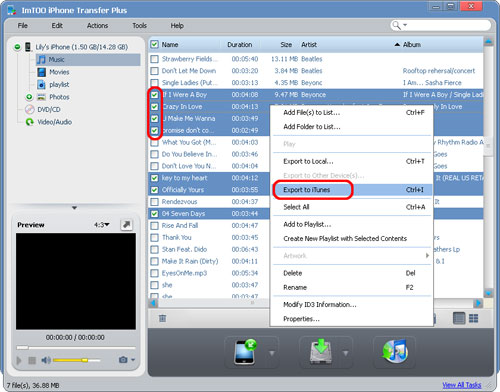500x392 pixels.
Task: Choose Properties... in the context menu
Action: coord(353,319)
